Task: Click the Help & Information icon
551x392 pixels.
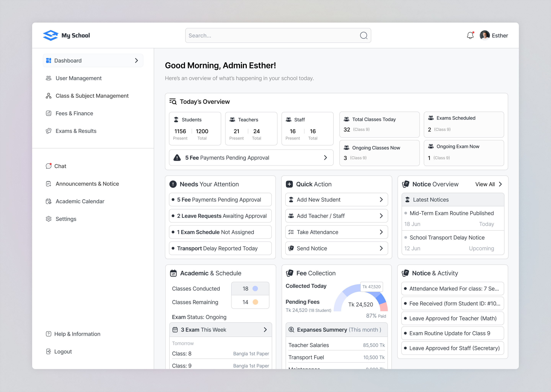Action: click(x=48, y=334)
